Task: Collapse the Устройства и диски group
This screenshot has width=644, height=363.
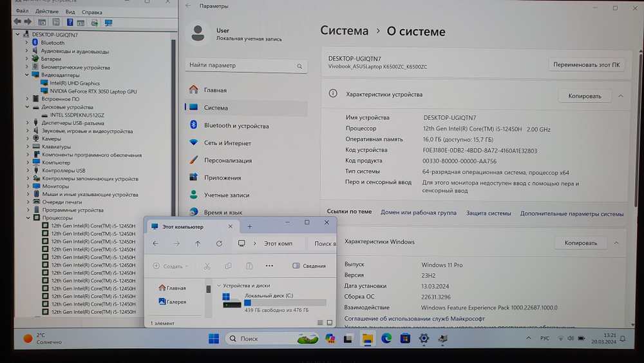Action: (x=219, y=285)
